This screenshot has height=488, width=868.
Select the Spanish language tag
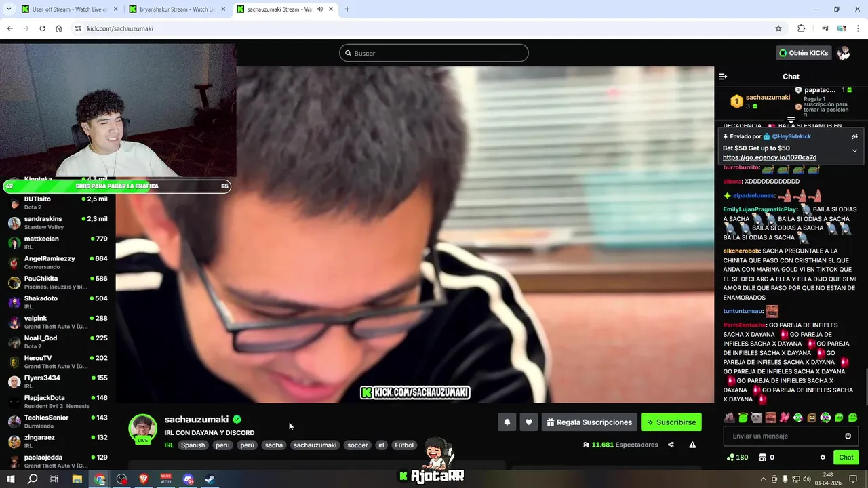coord(193,445)
